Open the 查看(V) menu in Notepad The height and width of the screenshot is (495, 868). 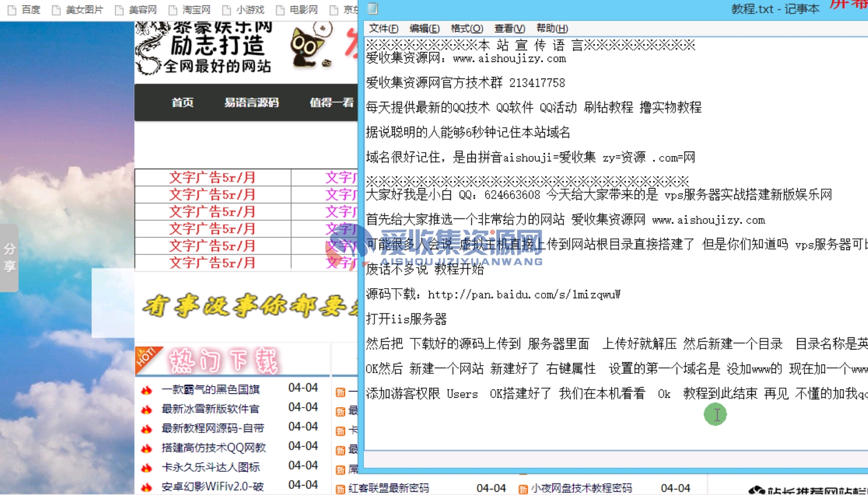[x=510, y=28]
